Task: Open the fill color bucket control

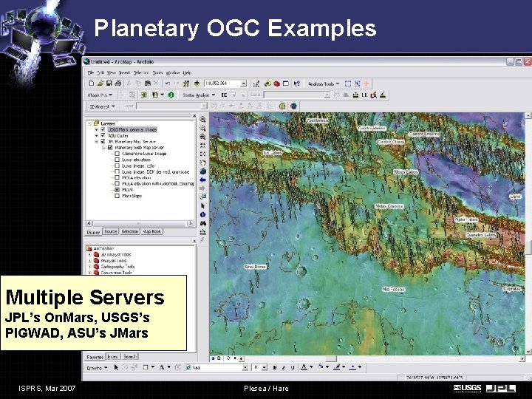Action: pyautogui.click(x=322, y=367)
